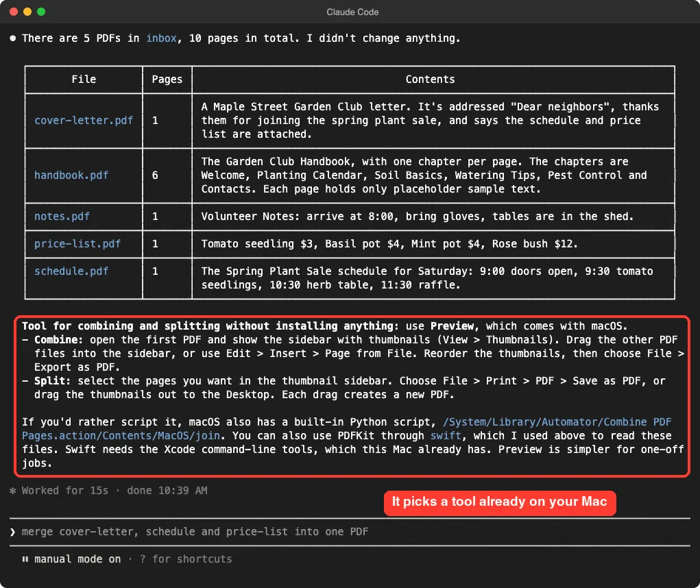Click the Claude Code window title
Screen dimensions: 700x588
click(x=352, y=12)
